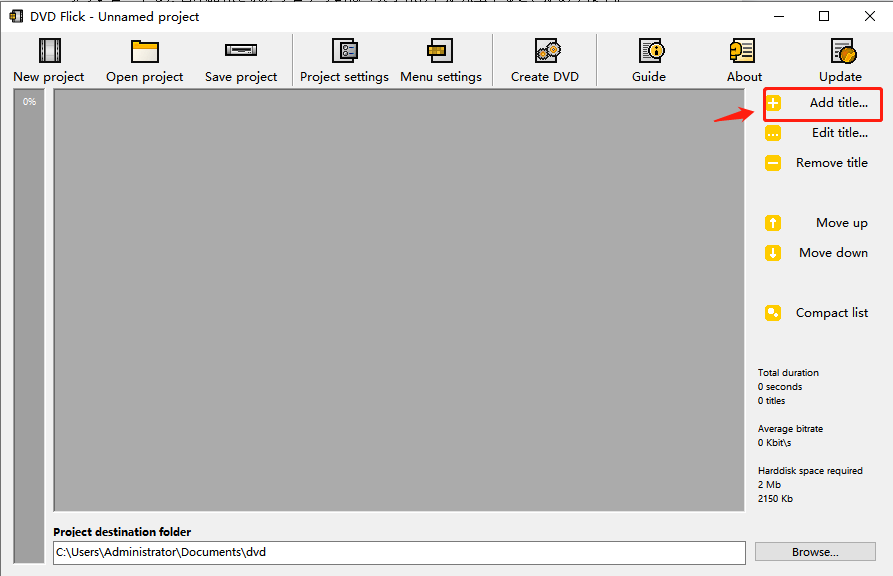
Task: Minimize the DVD Flick window
Action: click(779, 17)
